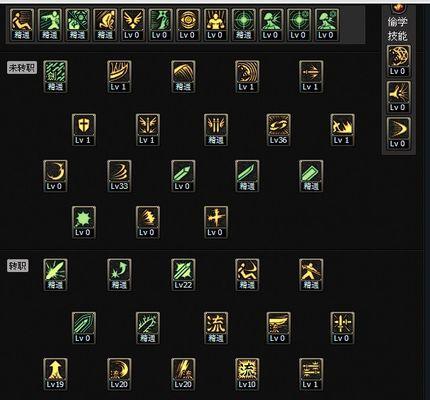Select the Lv36 swirling vortex skill icon
Image resolution: width=430 pixels, height=400 pixels.
pyautogui.click(x=278, y=130)
